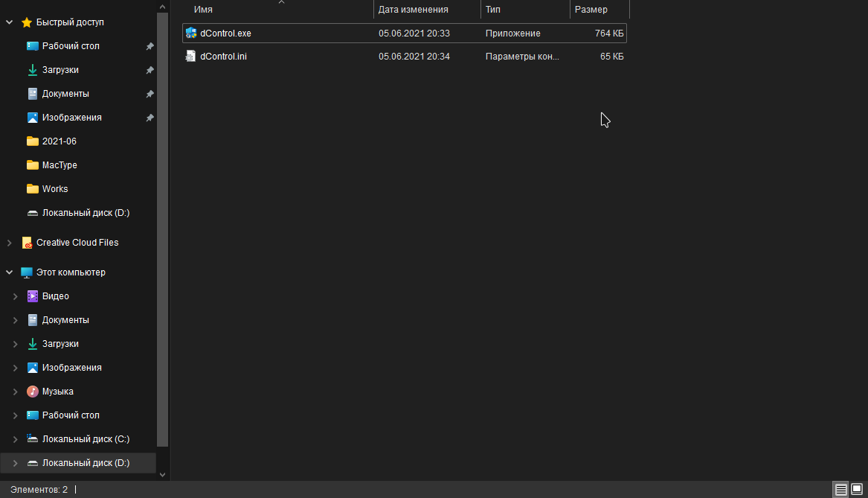Switch to large thumbnails view layout

click(x=856, y=489)
